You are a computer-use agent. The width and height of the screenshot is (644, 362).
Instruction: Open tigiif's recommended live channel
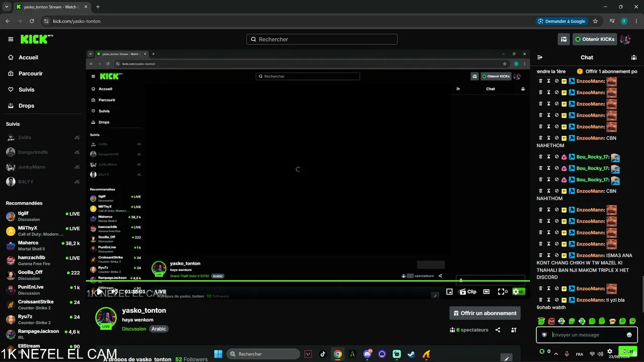click(43, 216)
